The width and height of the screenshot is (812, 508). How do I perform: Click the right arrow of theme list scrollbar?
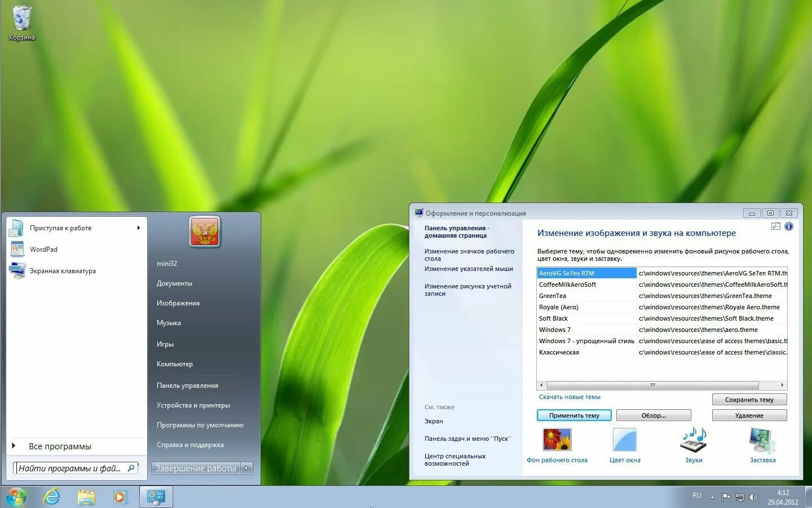[x=782, y=385]
